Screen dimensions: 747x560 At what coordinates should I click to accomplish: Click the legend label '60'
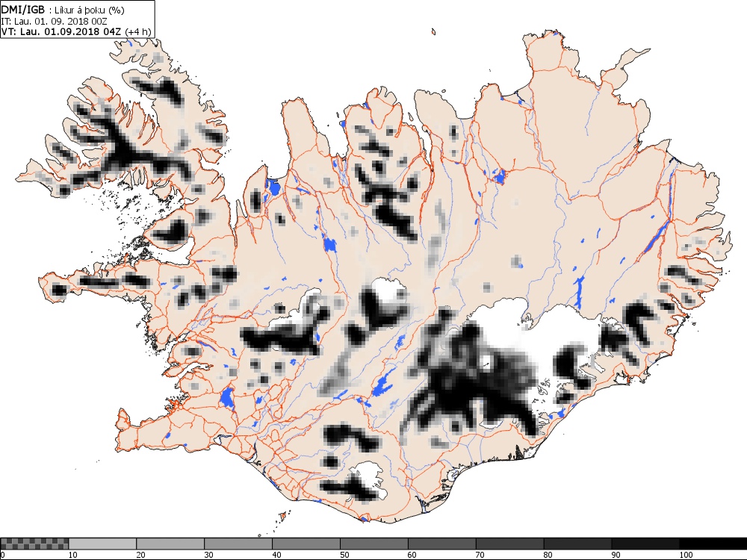[412, 555]
